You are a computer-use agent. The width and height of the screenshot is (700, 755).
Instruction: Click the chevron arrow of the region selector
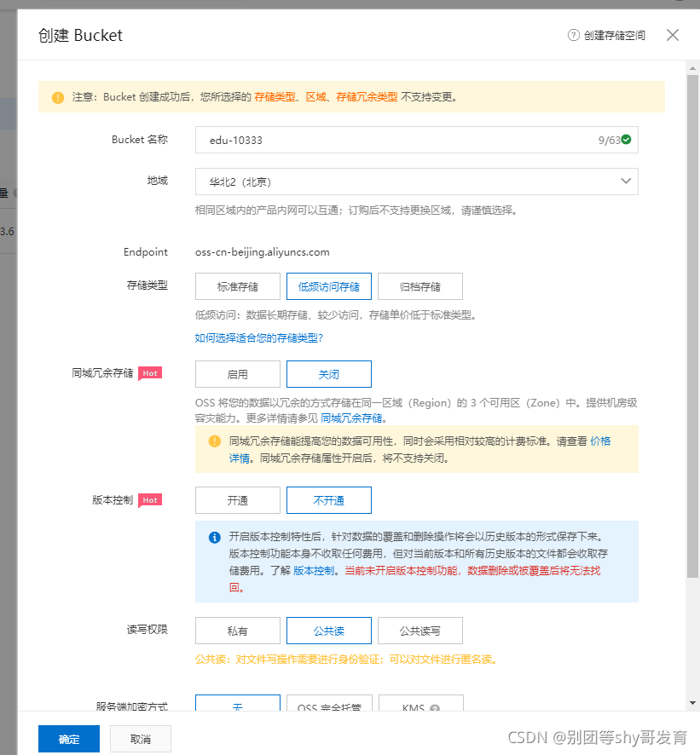(x=626, y=181)
